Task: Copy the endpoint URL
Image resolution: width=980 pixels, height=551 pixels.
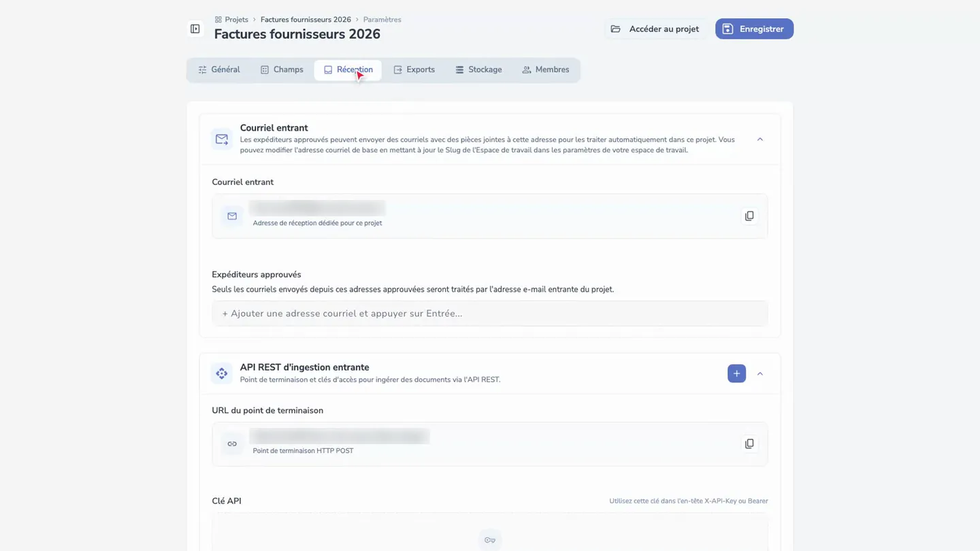Action: point(749,444)
